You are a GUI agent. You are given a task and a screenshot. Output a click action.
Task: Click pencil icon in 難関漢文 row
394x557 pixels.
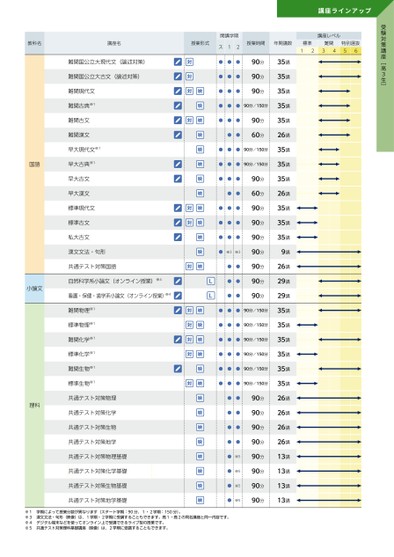178,135
